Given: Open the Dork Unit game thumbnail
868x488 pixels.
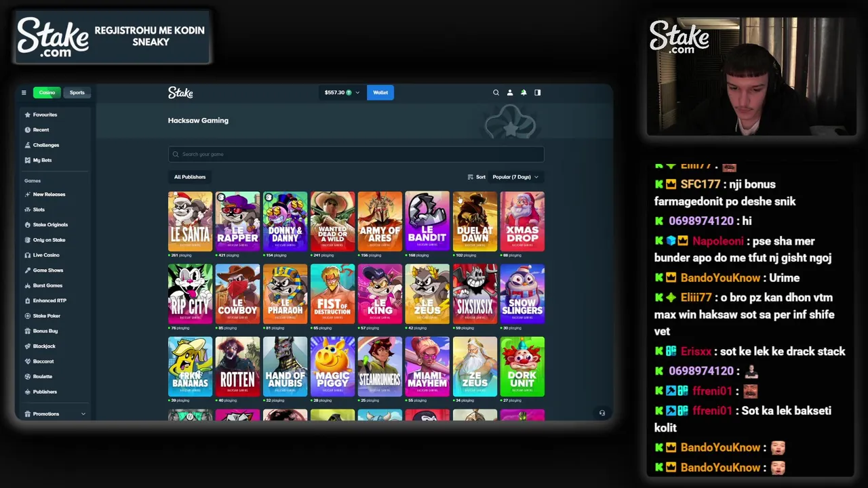Looking at the screenshot, I should click(x=522, y=366).
